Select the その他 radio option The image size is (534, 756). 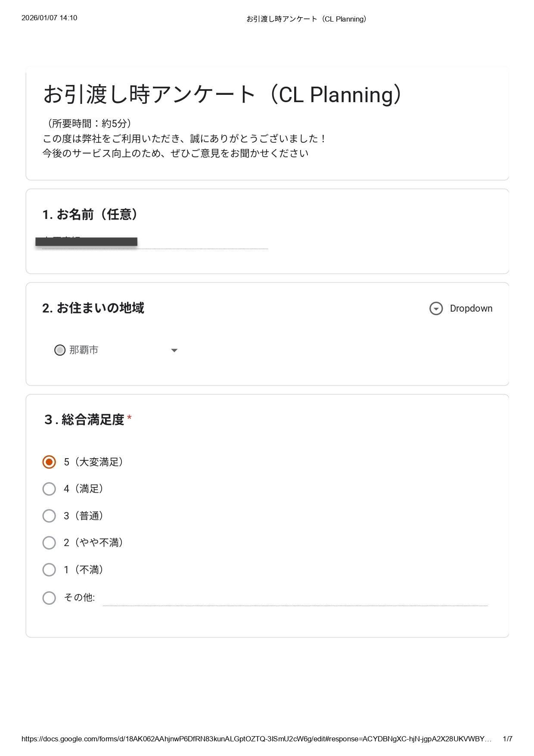(49, 598)
